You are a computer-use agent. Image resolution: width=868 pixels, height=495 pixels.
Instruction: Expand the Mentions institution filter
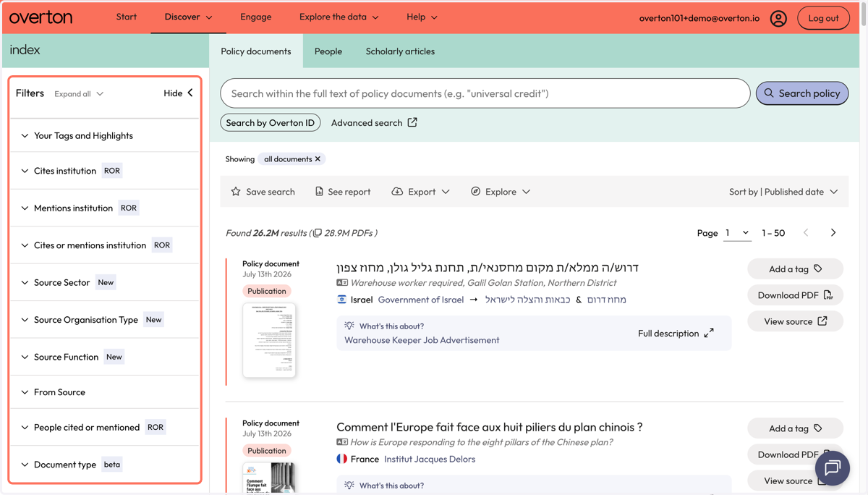click(x=104, y=208)
